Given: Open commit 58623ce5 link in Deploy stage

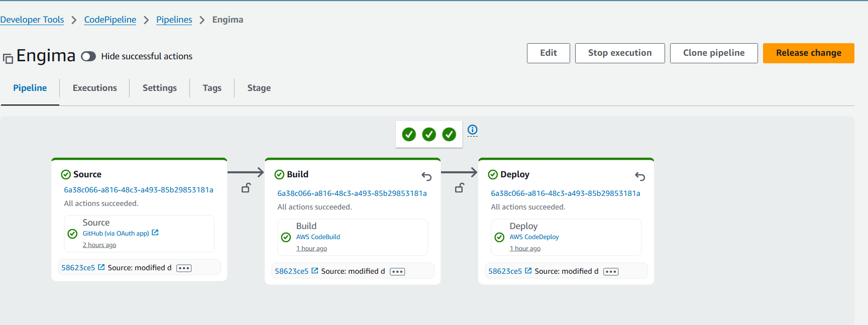Looking at the screenshot, I should [x=505, y=271].
